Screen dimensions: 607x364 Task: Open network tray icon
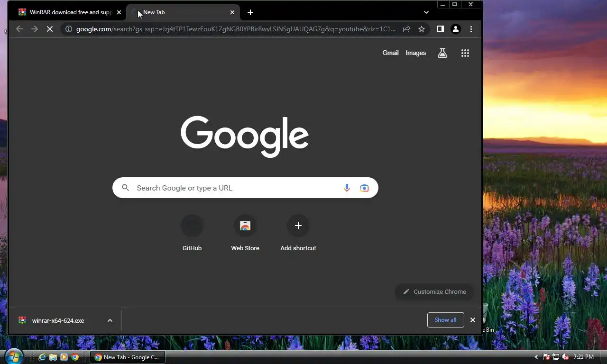coord(556,357)
